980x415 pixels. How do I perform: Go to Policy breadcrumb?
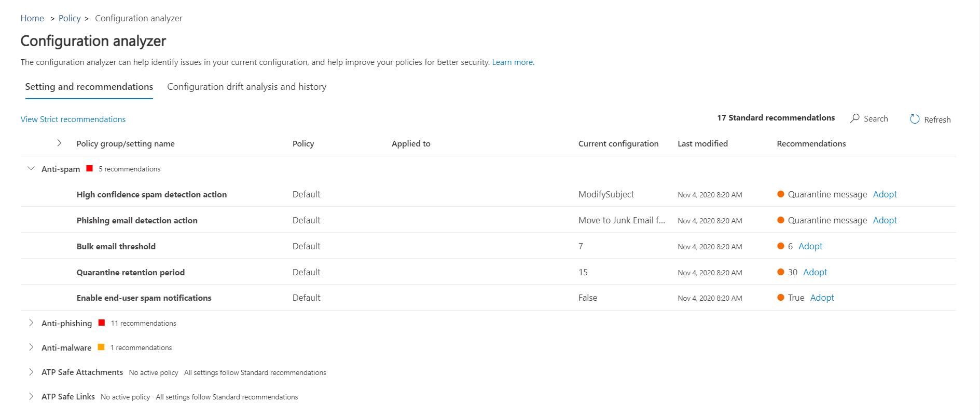point(70,18)
